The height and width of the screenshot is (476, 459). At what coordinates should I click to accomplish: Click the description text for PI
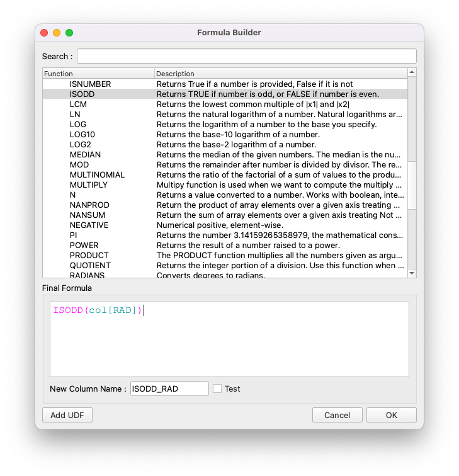coord(280,235)
